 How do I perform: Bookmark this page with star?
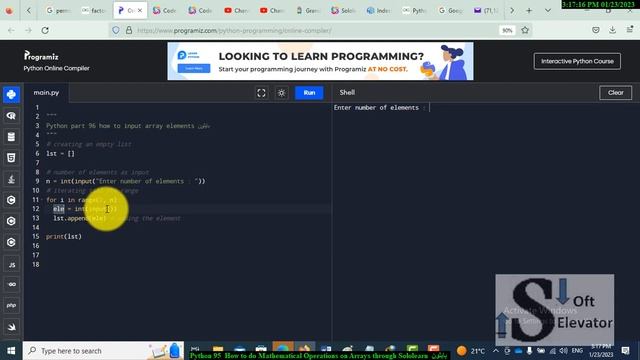(x=525, y=30)
